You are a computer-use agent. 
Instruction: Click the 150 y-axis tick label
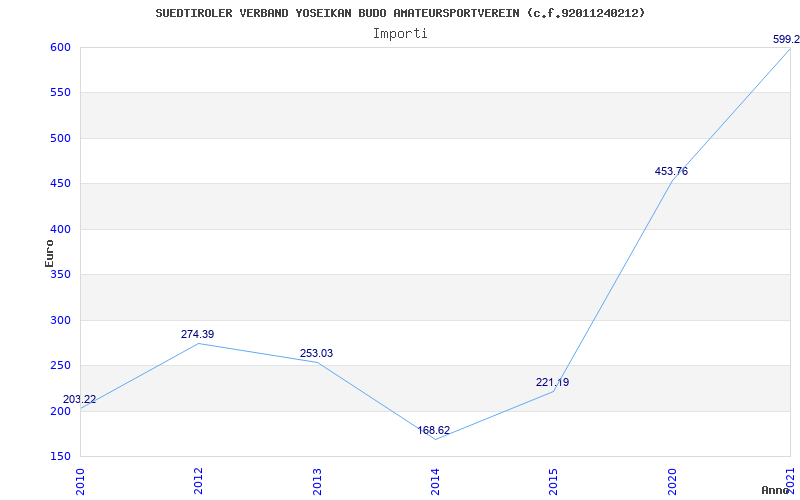(x=60, y=456)
